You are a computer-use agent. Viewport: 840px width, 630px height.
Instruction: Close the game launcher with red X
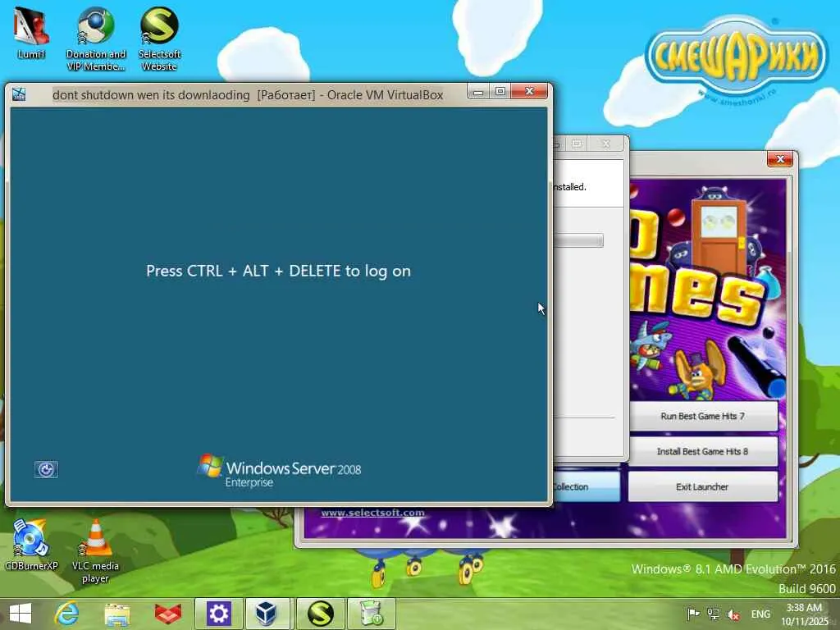point(780,159)
